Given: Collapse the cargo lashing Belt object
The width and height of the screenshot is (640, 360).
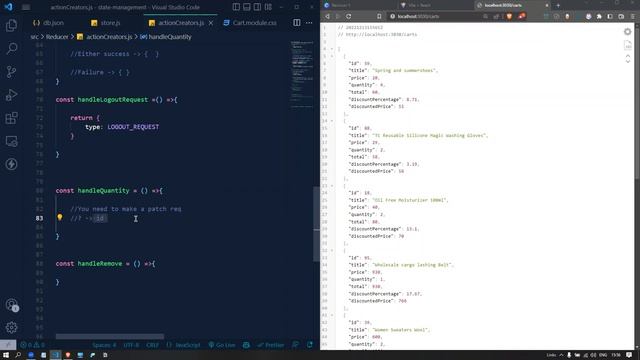Looking at the screenshot, I should (x=332, y=251).
